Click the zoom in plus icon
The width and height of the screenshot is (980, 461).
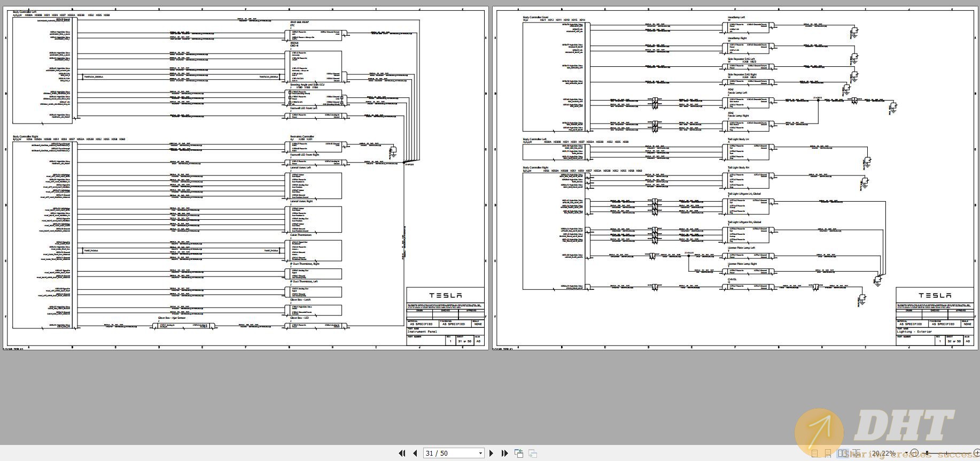pyautogui.click(x=976, y=453)
